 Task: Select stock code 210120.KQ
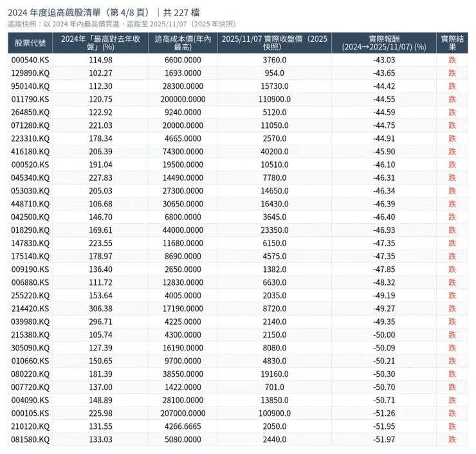(30, 426)
